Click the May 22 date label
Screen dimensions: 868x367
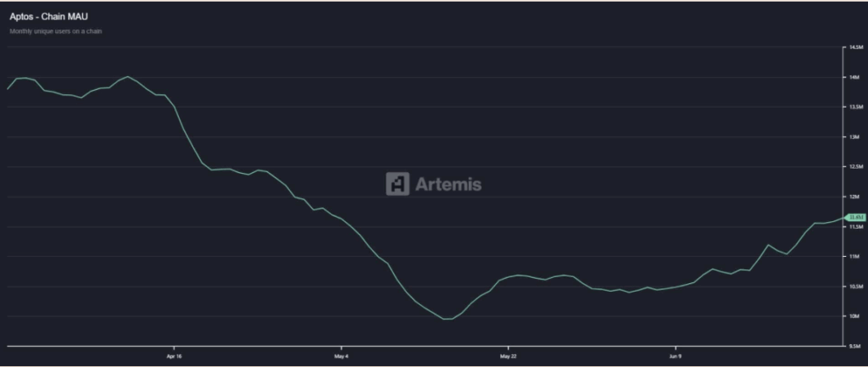coord(509,357)
